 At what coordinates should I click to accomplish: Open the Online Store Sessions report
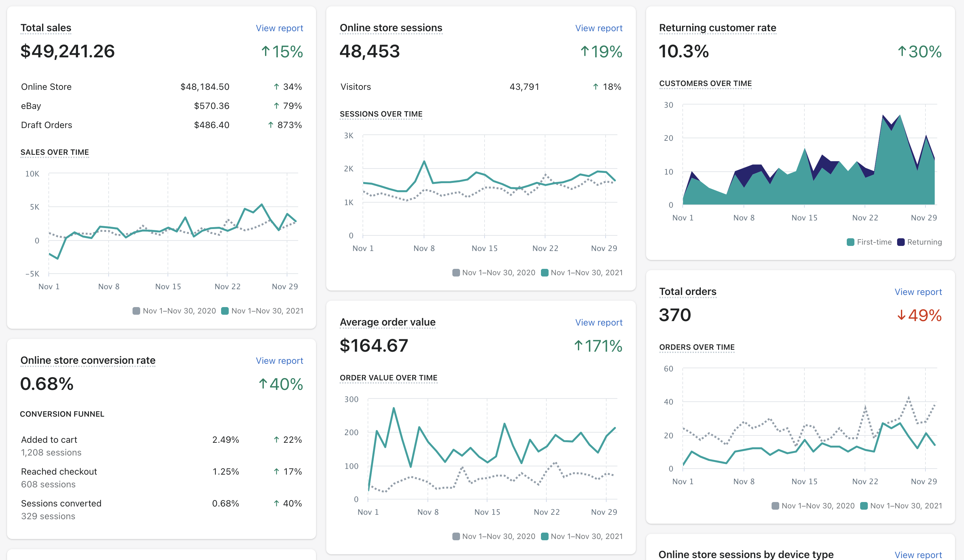pos(599,28)
